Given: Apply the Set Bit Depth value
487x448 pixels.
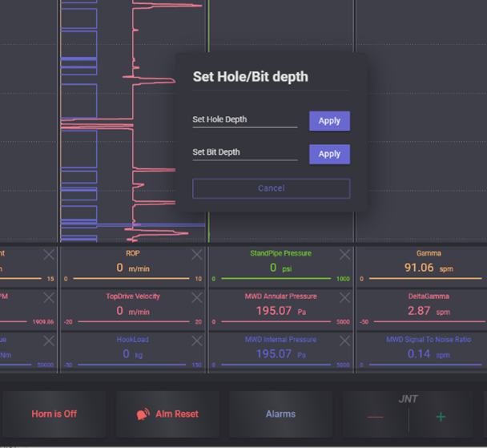Looking at the screenshot, I should [x=329, y=154].
